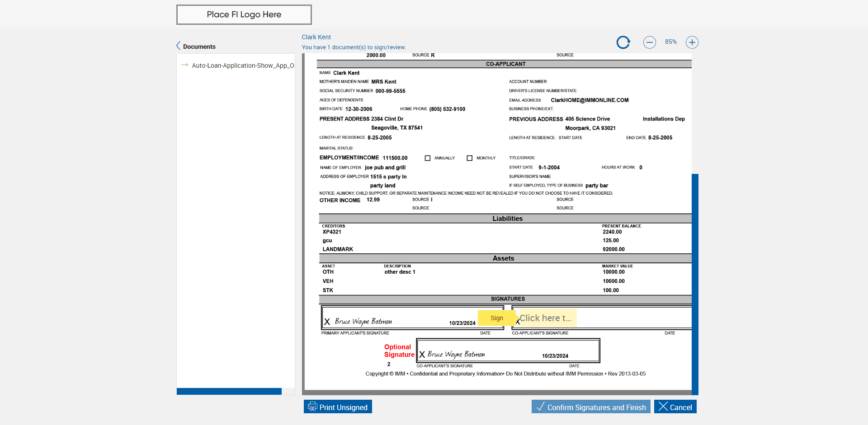
Task: Click the primary applicant signature box
Action: [x=412, y=318]
